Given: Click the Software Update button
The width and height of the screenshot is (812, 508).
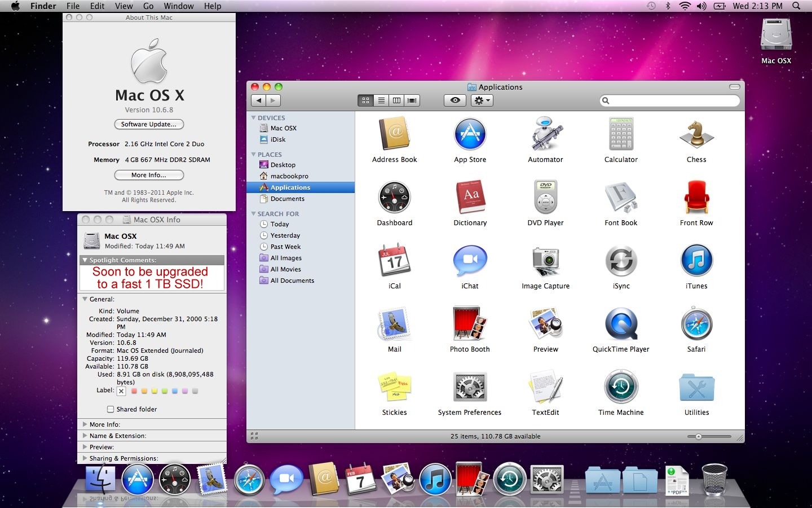Looking at the screenshot, I should point(149,124).
